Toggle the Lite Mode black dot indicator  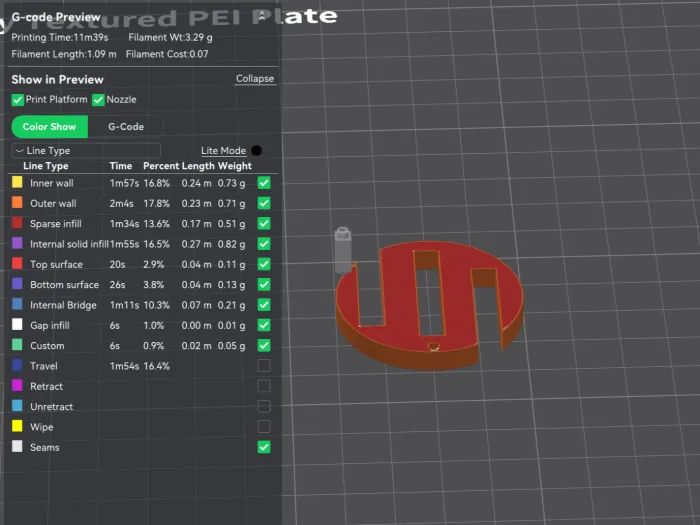coord(257,151)
